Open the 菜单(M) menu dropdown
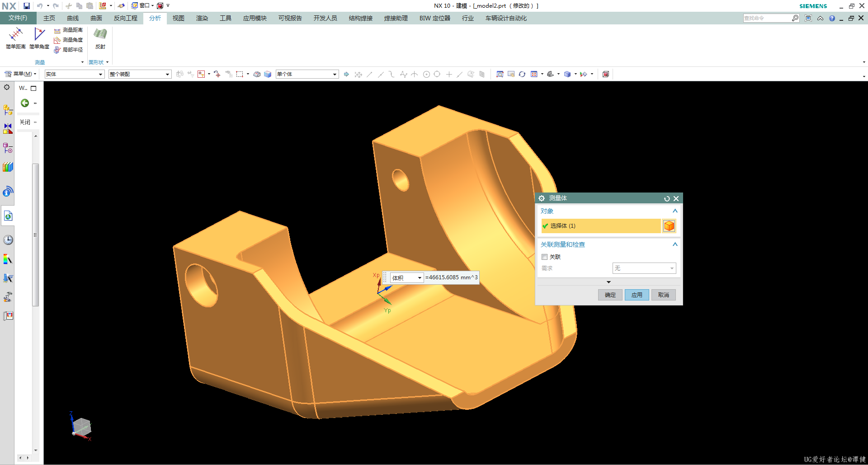The height and width of the screenshot is (465, 868). 20,74
